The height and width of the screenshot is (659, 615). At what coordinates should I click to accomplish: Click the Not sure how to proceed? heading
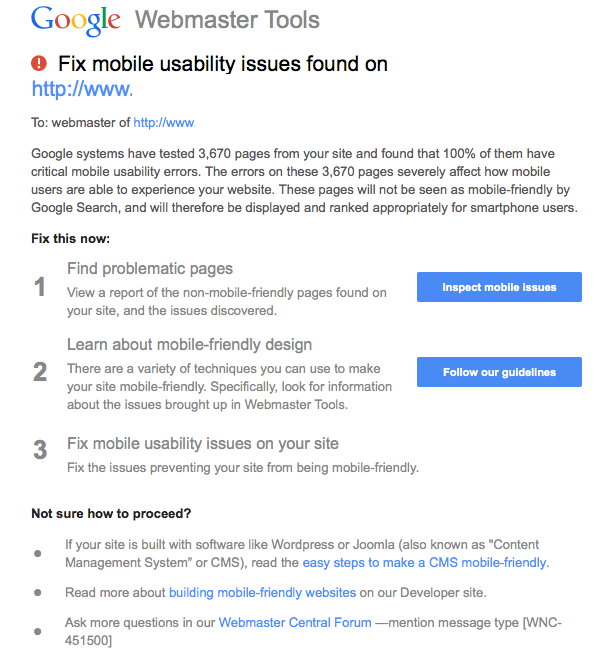(x=111, y=514)
